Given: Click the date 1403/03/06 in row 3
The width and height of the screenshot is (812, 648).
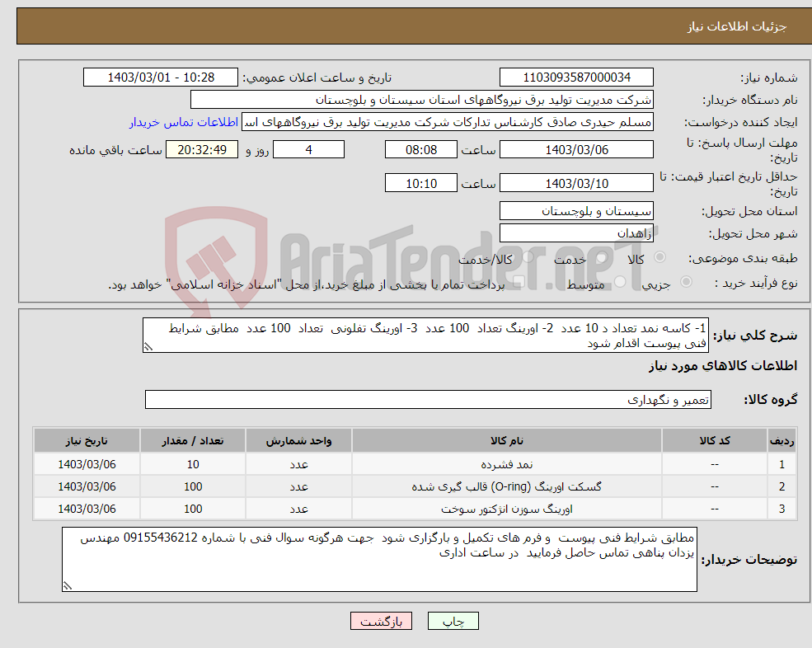Looking at the screenshot, I should pos(87,509).
